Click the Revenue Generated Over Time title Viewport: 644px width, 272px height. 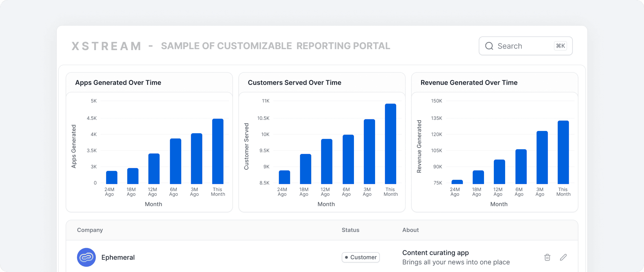pyautogui.click(x=469, y=83)
